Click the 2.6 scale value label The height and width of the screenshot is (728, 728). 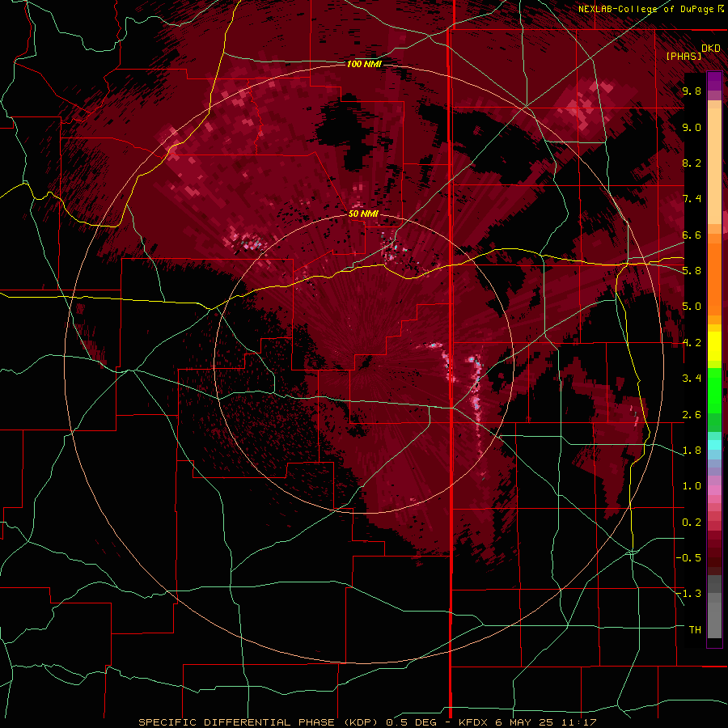pyautogui.click(x=692, y=414)
